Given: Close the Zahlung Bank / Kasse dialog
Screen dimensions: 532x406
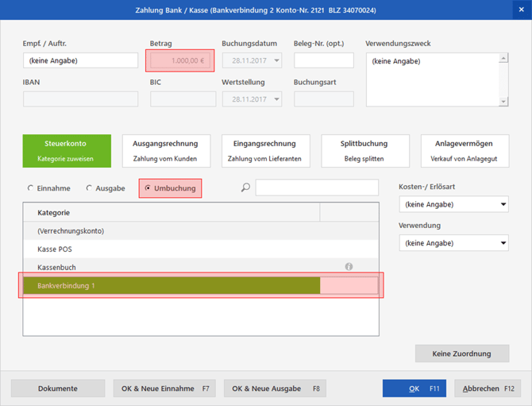Looking at the screenshot, I should click(521, 10).
